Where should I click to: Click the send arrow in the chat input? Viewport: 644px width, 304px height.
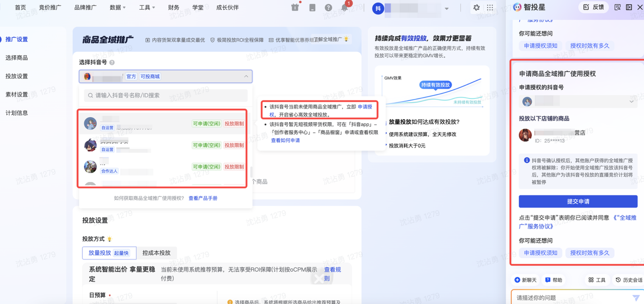tap(635, 298)
